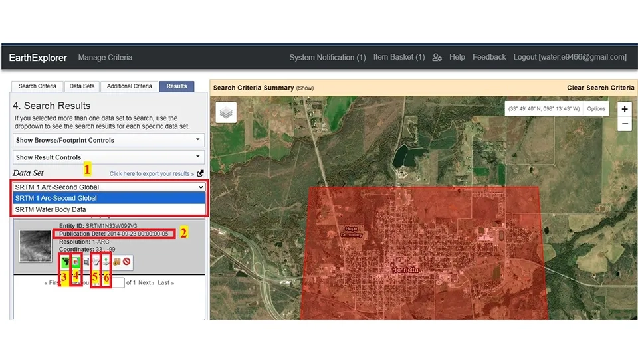This screenshot has height=364, width=638.
Task: Click the Resolution: 1-ARC text
Action: click(84, 242)
